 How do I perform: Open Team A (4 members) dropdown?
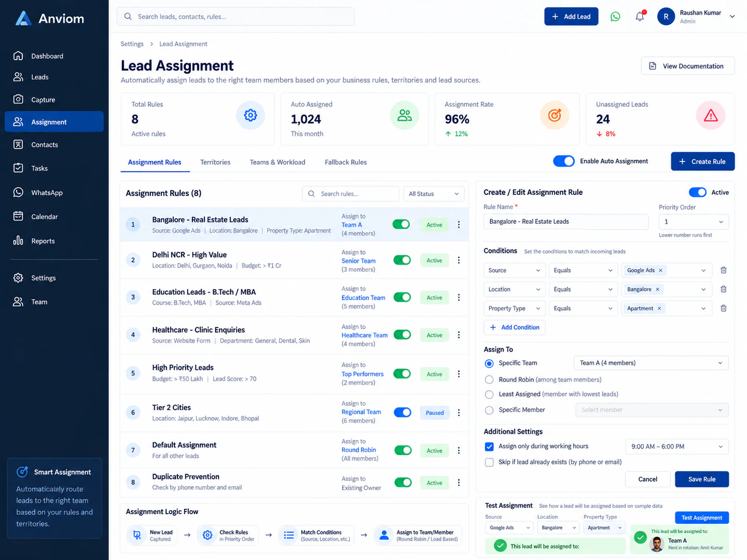click(651, 363)
